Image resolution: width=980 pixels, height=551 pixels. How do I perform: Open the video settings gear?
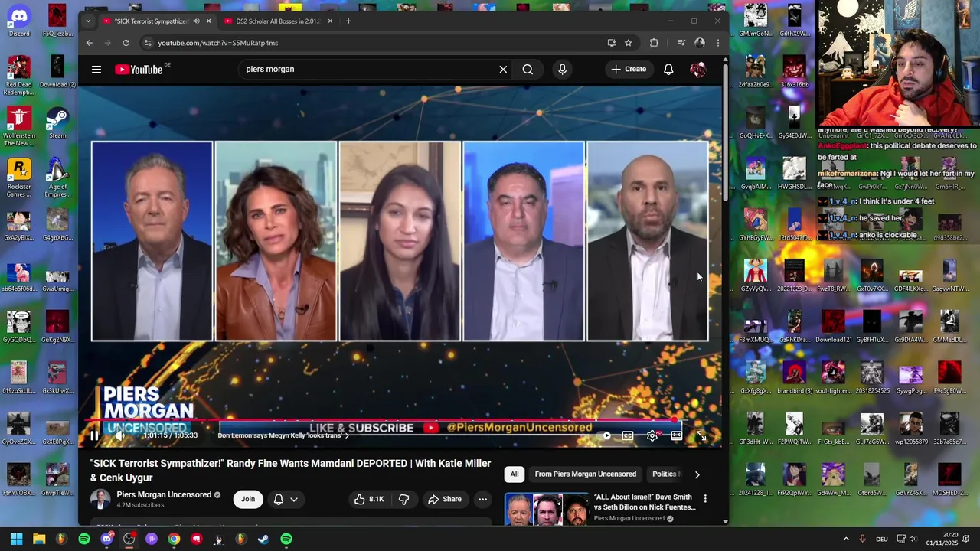(652, 435)
